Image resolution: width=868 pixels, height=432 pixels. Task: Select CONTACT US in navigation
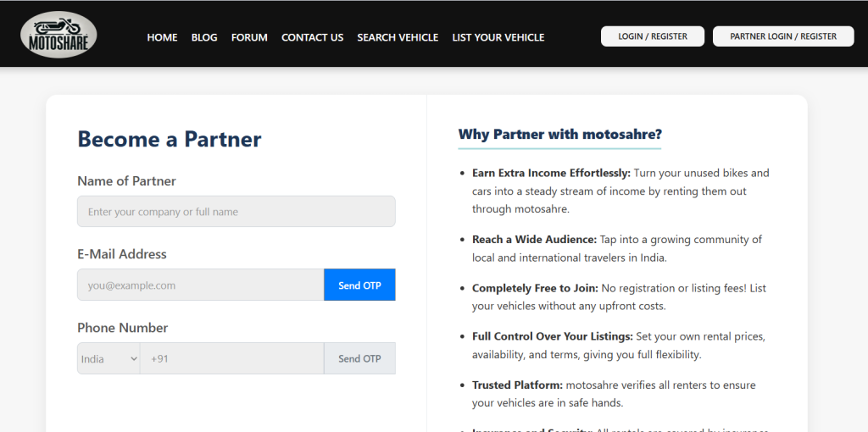click(312, 37)
